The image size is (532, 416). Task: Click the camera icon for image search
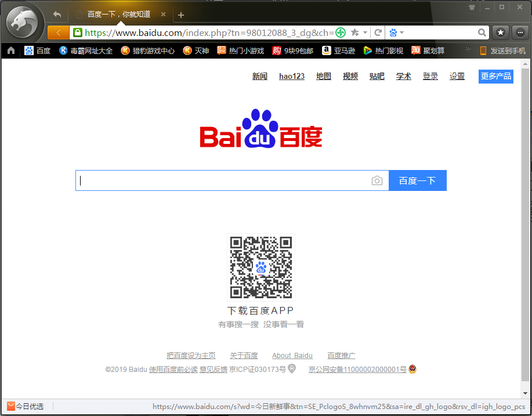[x=377, y=180]
